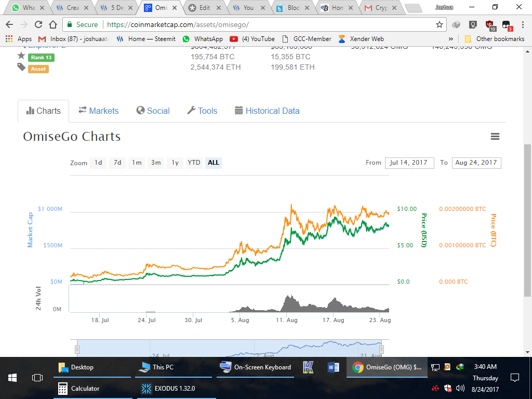Switch to the Block browser tab
532x399 pixels.
(293, 7)
